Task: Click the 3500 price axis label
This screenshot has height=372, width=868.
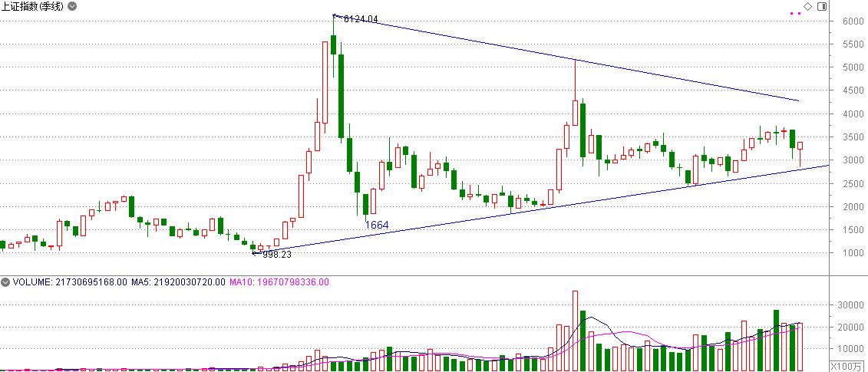Action: click(853, 137)
